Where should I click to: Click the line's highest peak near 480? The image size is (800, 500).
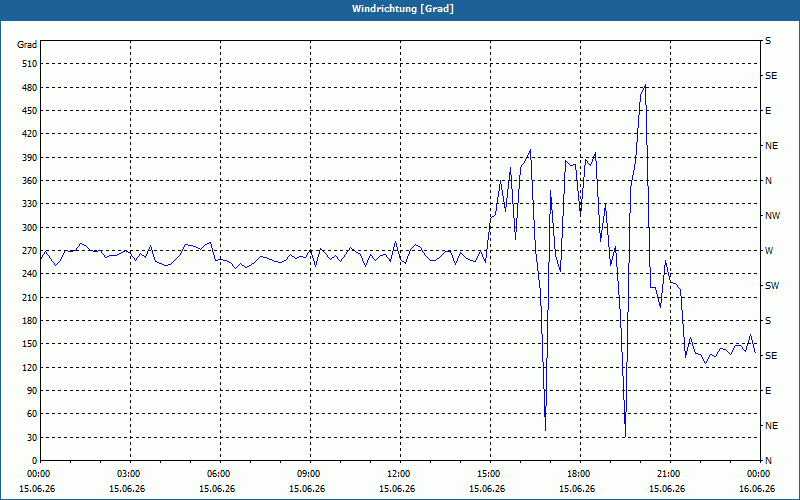(x=645, y=85)
